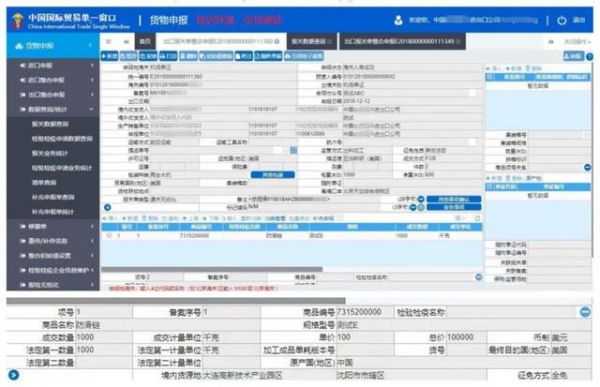Close the tab ending in 111360

pyautogui.click(x=277, y=41)
